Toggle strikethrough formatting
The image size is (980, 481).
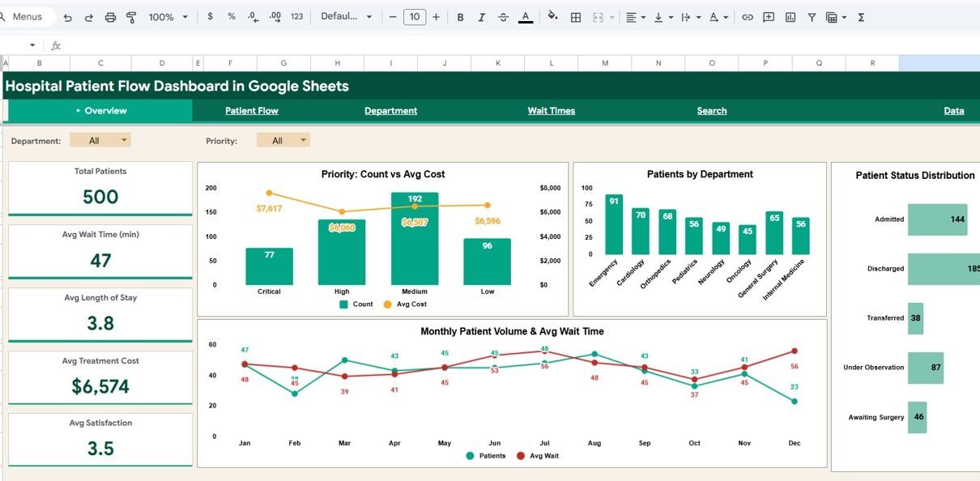coord(503,17)
